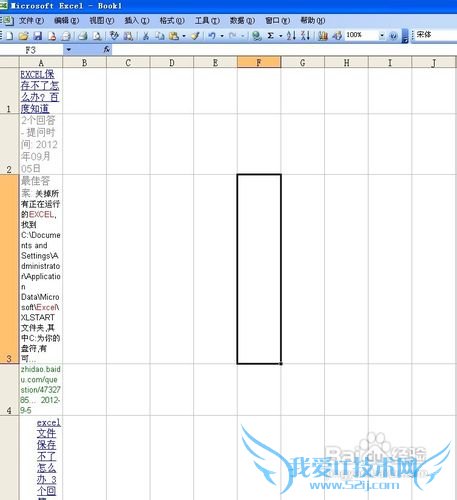
Task: Open the 数据 (Data) menu
Action: (x=242, y=21)
